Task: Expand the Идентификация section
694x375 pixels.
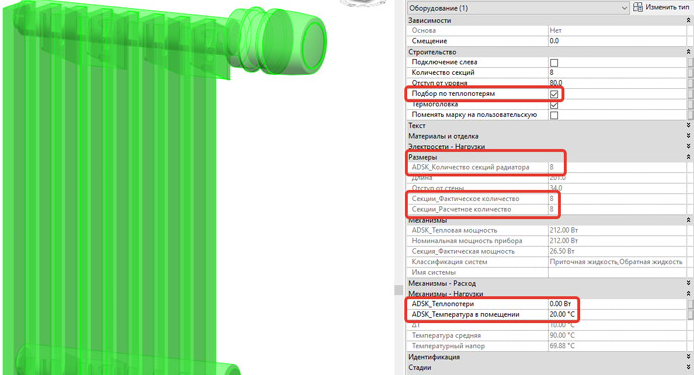Action: (688, 356)
